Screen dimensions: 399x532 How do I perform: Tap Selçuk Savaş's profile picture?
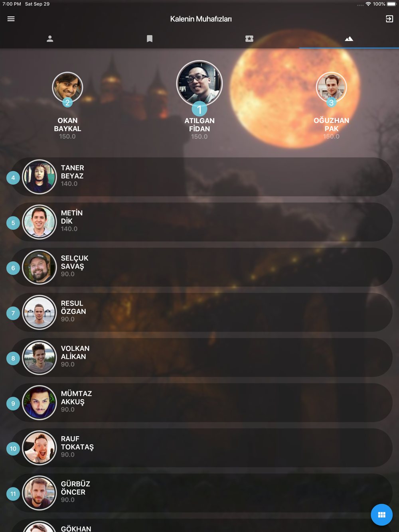coord(39,267)
